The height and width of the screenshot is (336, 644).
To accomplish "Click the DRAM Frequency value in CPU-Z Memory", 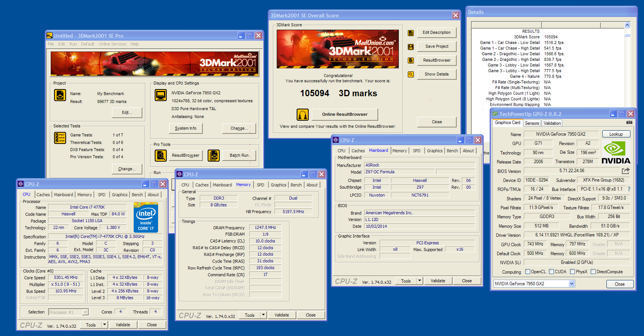I will pos(265,227).
